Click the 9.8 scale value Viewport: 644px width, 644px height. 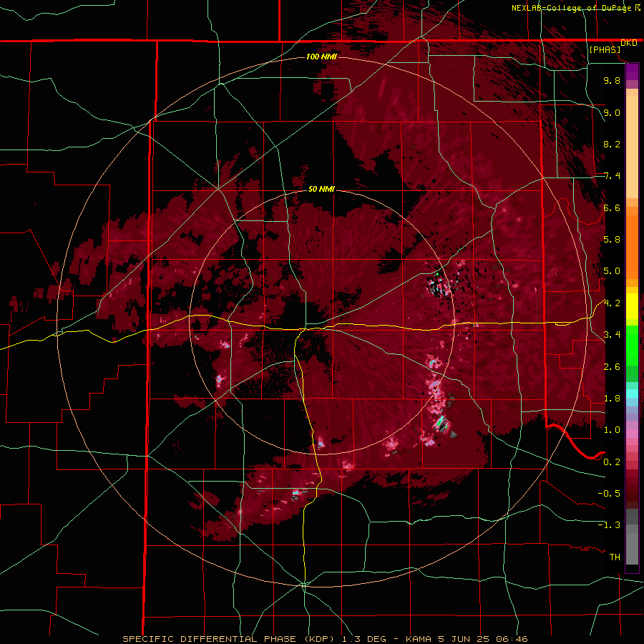(612, 80)
